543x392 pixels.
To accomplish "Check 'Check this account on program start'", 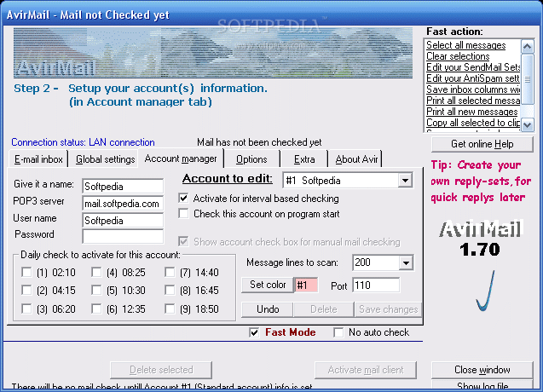I will point(183,213).
